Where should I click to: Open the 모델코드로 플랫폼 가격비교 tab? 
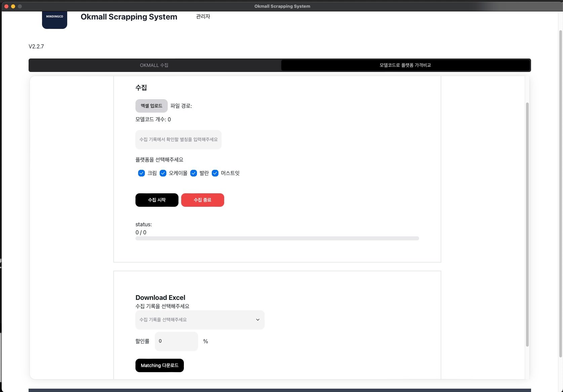[405, 65]
